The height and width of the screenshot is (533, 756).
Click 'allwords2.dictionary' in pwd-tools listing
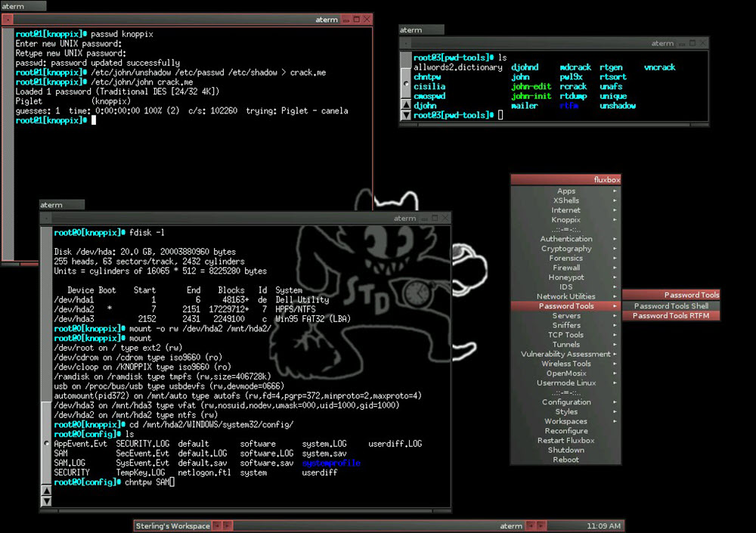click(458, 67)
